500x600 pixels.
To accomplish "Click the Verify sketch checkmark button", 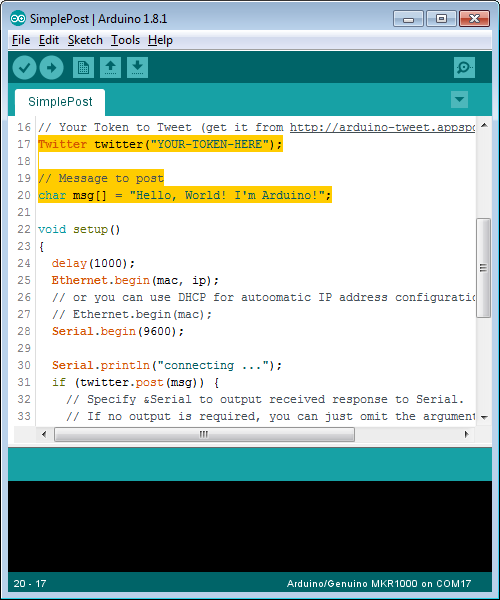I will [x=24, y=68].
